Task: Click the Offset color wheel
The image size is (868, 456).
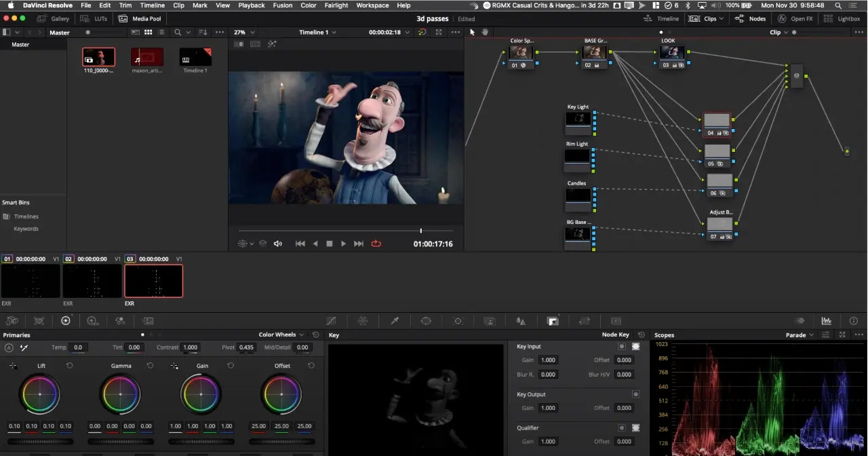Action: [x=281, y=394]
